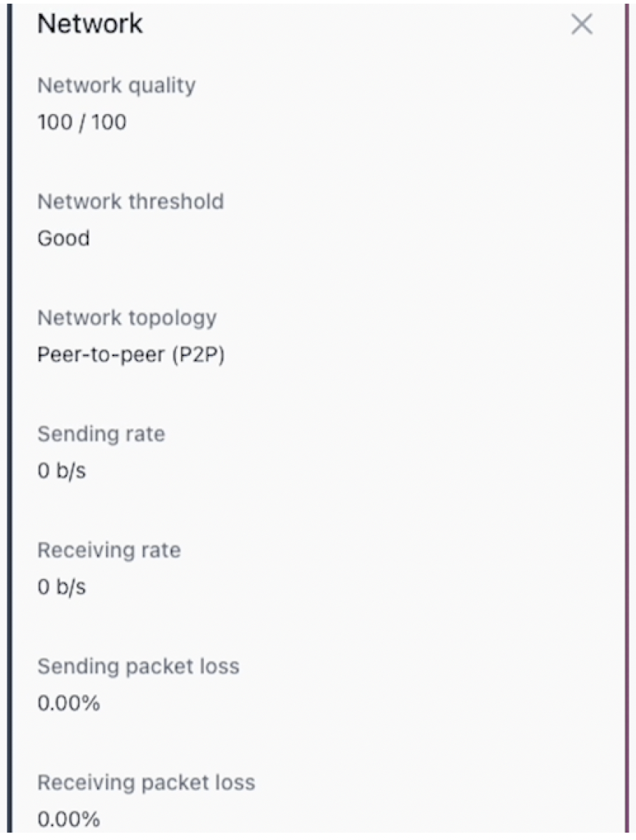636x840 pixels.
Task: Click the receiving packet loss 0.00% value
Action: point(68,819)
